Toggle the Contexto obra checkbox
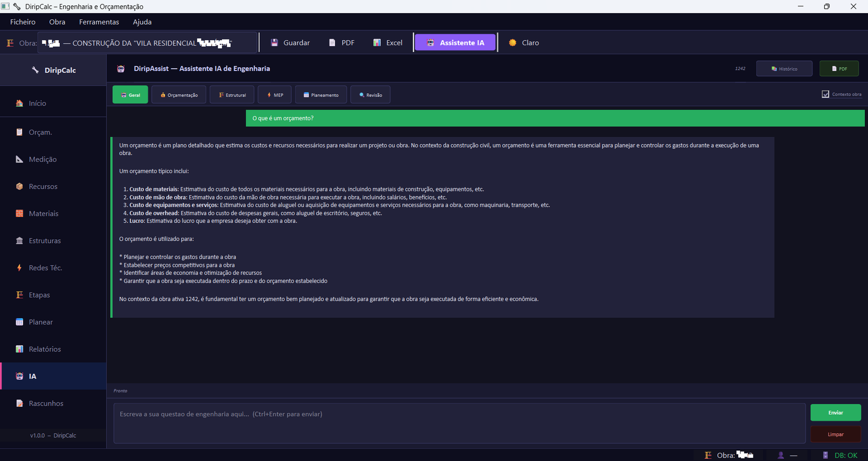This screenshot has width=868, height=461. pos(826,94)
